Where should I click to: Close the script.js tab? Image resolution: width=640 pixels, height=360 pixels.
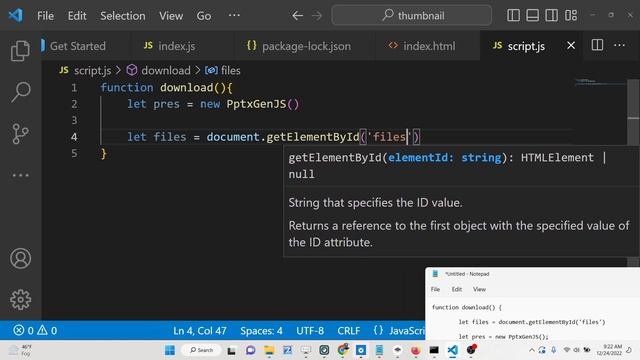pyautogui.click(x=571, y=45)
